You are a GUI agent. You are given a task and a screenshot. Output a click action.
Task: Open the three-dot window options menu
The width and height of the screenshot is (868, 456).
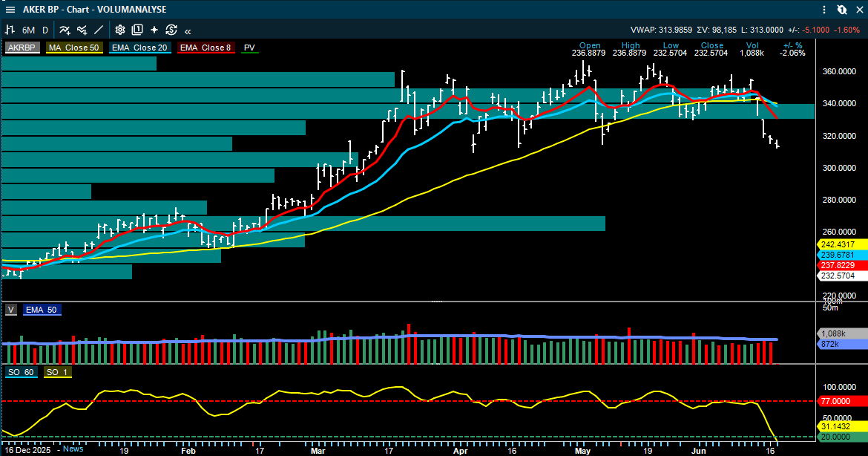click(x=824, y=10)
